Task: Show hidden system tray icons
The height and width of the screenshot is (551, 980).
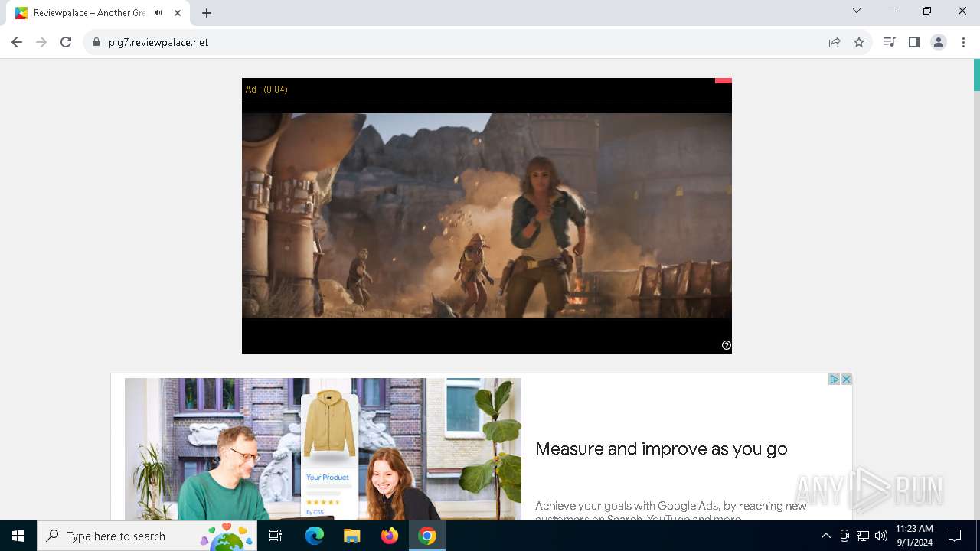Action: [825, 536]
